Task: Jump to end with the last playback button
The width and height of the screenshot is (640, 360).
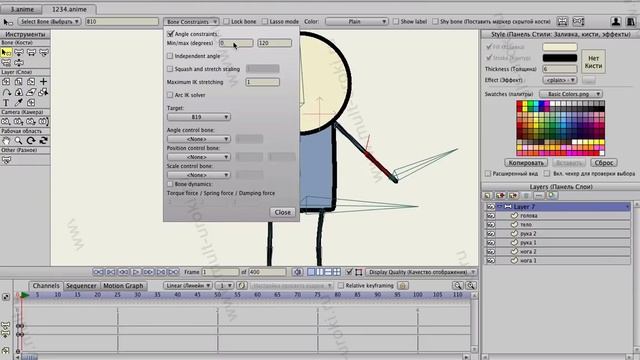Action: pyautogui.click(x=173, y=272)
